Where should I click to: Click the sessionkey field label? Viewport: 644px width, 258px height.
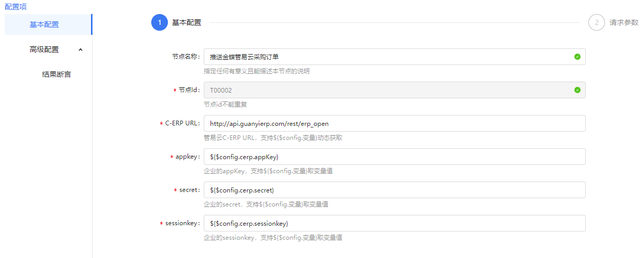tap(182, 223)
